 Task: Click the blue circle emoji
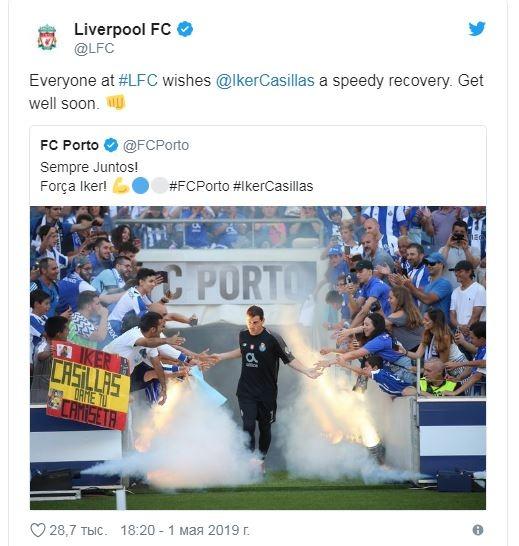[140, 186]
